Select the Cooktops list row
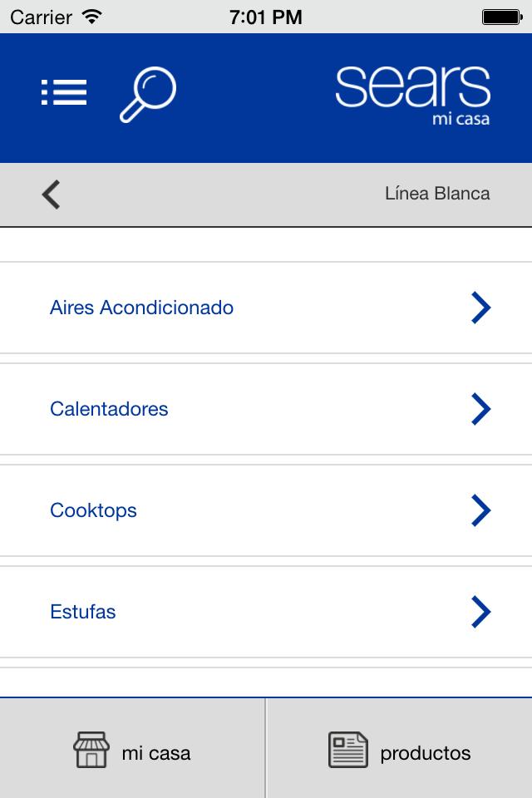This screenshot has height=798, width=532. (93, 510)
